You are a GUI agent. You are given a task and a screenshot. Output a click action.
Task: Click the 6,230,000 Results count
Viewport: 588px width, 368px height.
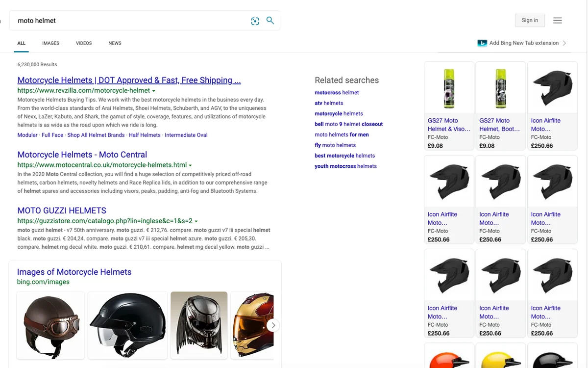[x=37, y=64]
